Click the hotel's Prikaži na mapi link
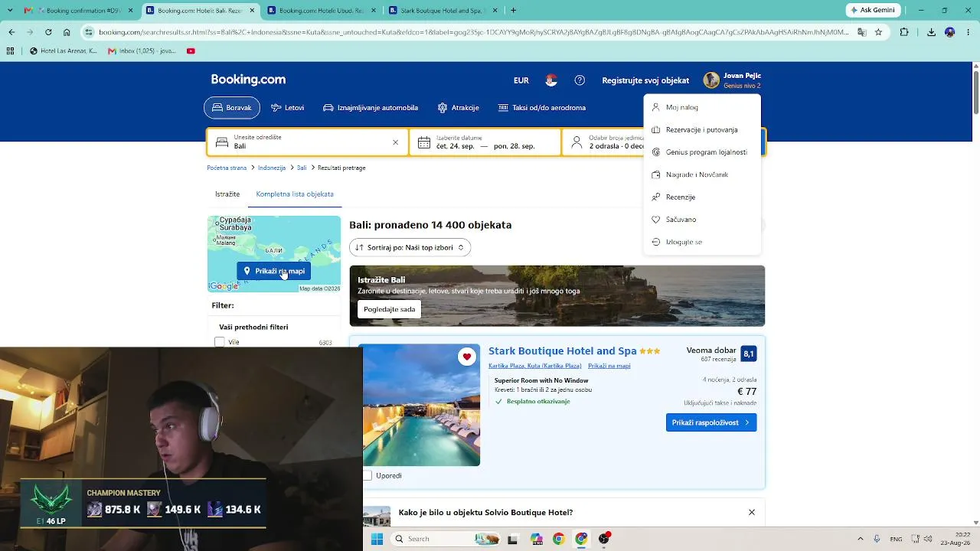The width and height of the screenshot is (980, 551). 609,366
